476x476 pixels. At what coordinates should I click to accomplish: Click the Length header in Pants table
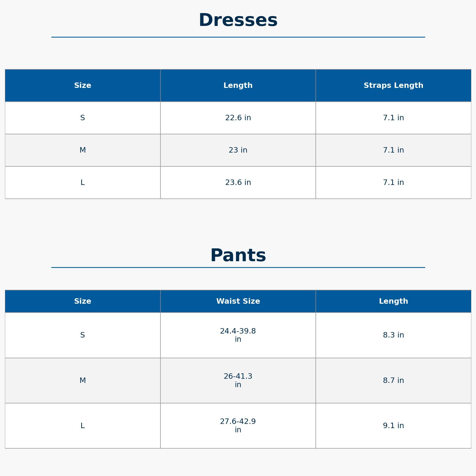pos(393,301)
